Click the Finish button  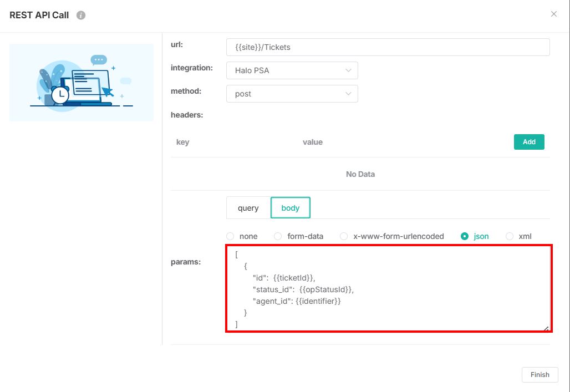[x=539, y=374]
